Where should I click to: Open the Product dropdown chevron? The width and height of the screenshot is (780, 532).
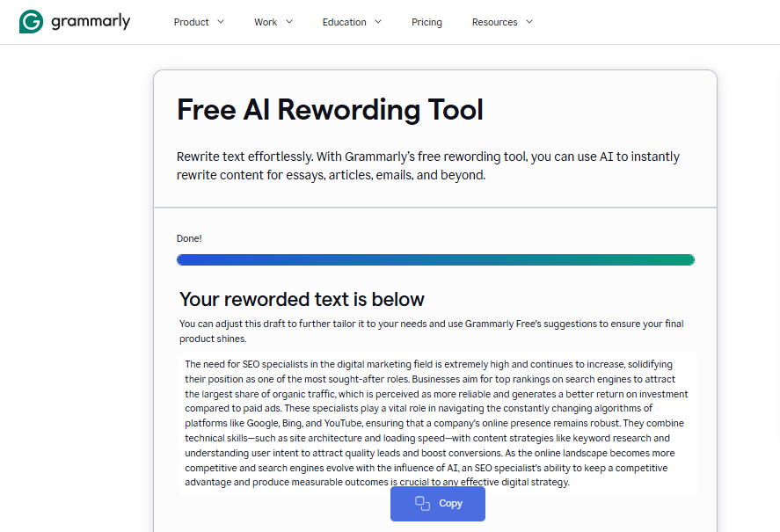(x=221, y=22)
